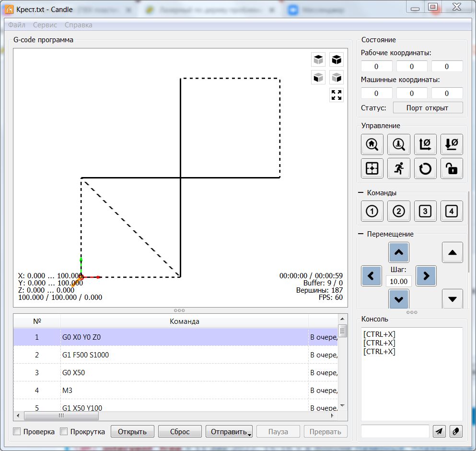This screenshot has height=451, width=476.
Task: Enable the Прокрутка checkbox
Action: [64, 431]
